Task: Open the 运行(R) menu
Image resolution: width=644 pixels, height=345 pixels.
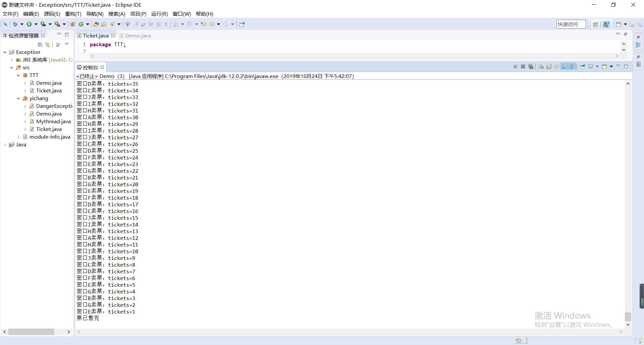Action: pos(160,14)
